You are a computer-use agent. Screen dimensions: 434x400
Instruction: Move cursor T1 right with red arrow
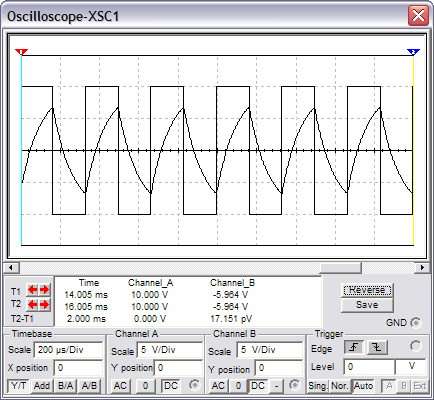pyautogui.click(x=45, y=290)
